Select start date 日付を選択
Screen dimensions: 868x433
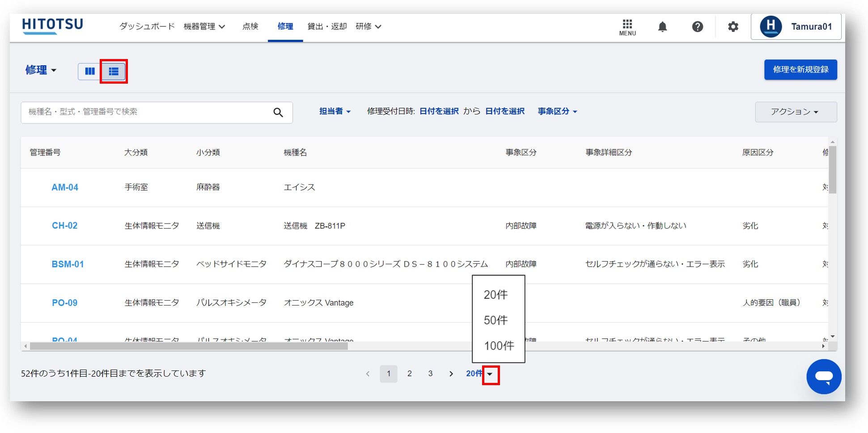click(x=439, y=111)
